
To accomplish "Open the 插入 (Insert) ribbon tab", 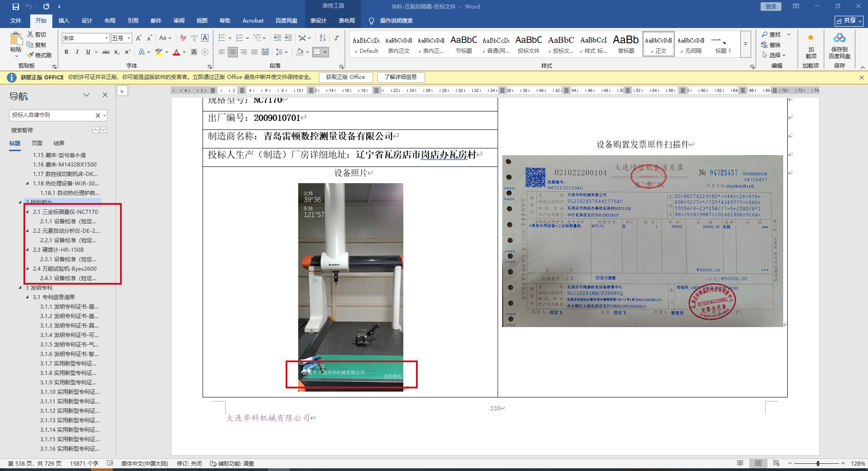I will point(64,20).
